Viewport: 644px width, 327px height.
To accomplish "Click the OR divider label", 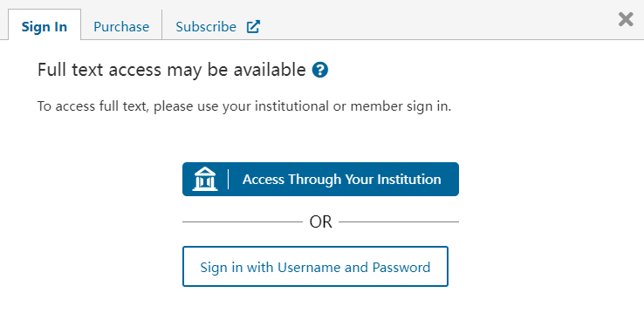I will 320,222.
